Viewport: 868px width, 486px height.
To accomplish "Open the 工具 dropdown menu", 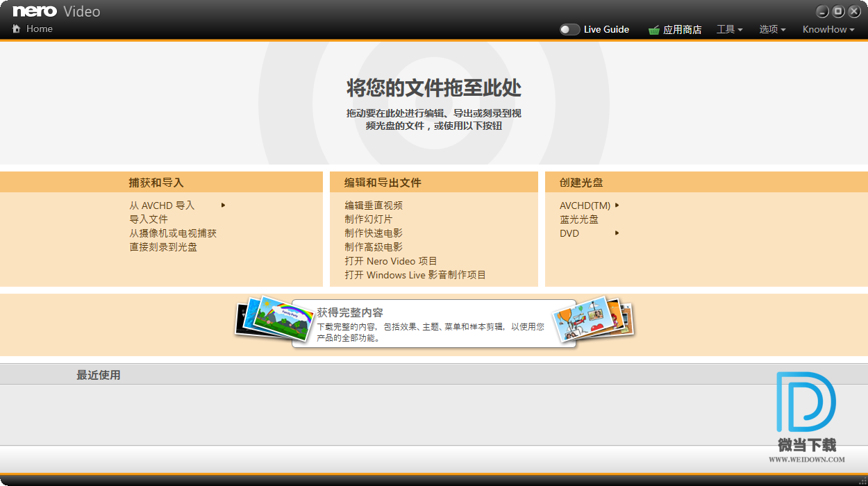I will click(x=730, y=29).
